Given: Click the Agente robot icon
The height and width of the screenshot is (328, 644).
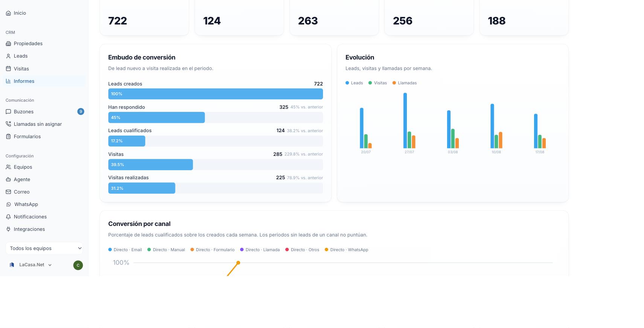Looking at the screenshot, I should (x=8, y=180).
